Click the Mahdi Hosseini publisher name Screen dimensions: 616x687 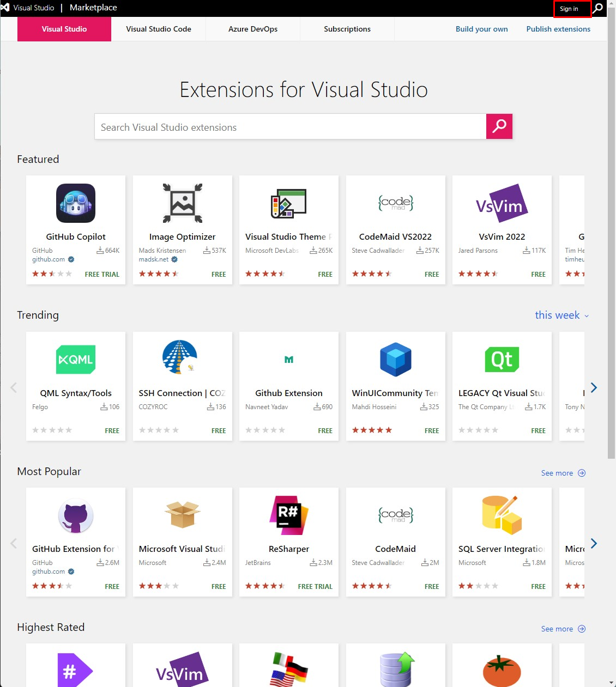click(375, 407)
